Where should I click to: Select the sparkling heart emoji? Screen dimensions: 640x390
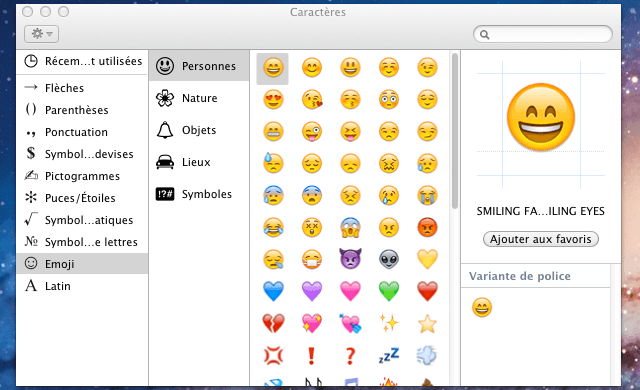[312, 324]
